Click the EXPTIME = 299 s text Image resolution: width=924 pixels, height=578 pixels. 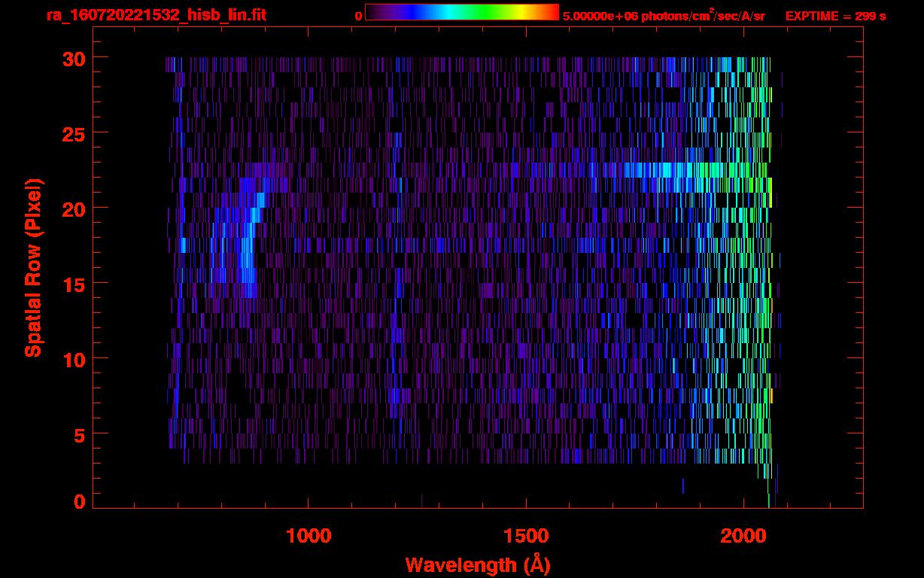pyautogui.click(x=835, y=16)
